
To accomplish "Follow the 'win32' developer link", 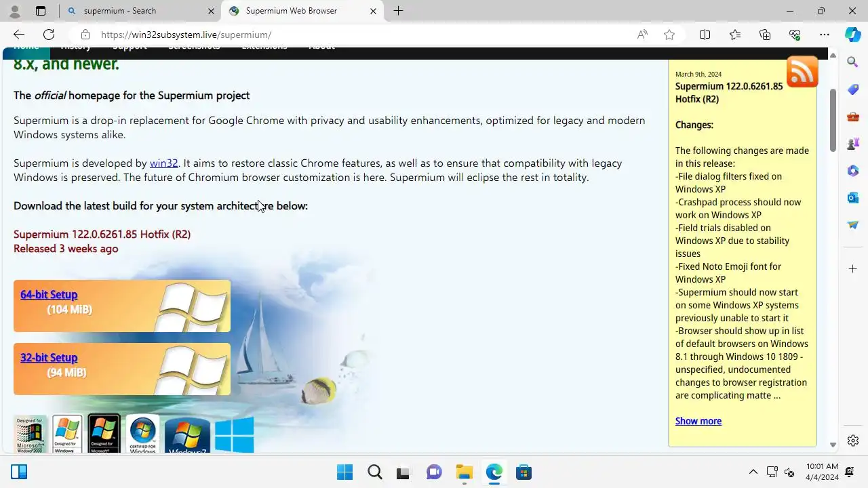I will pos(163,163).
